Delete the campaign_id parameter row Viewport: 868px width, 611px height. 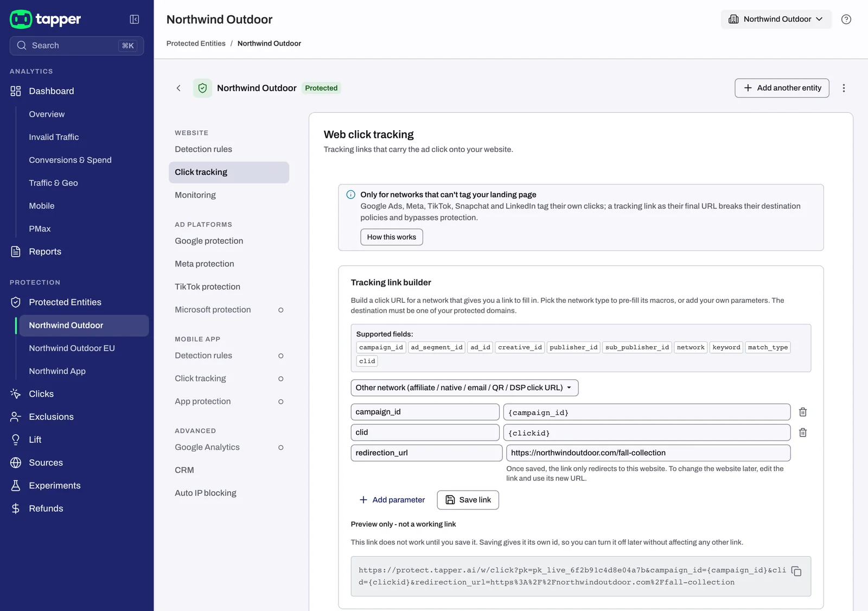point(803,412)
